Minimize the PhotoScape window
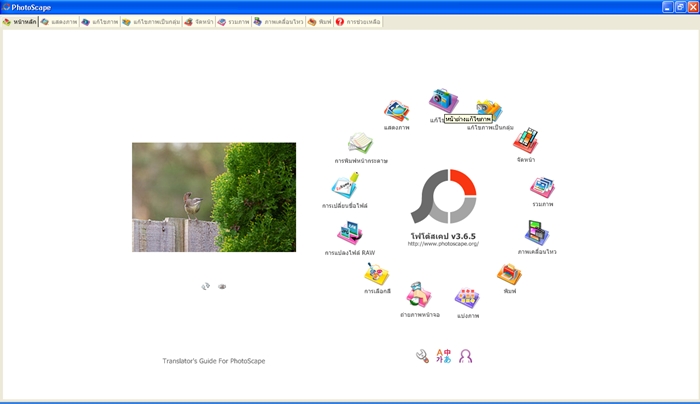700x404 pixels. 667,7
